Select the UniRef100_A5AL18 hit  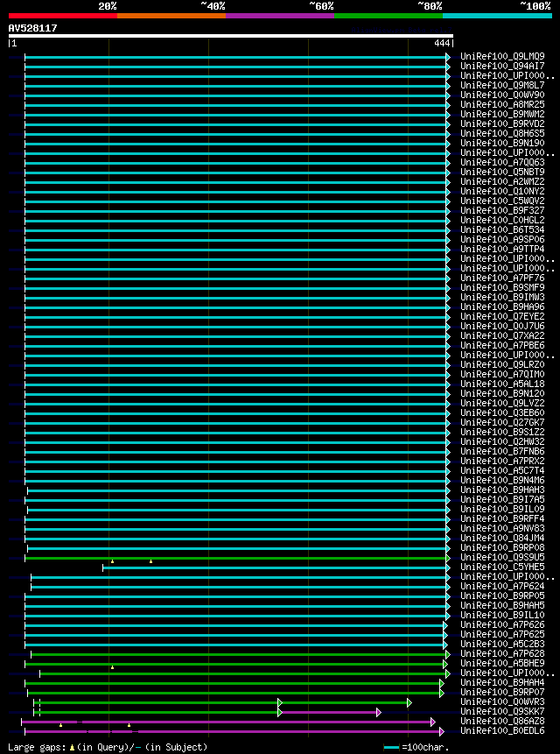502,384
